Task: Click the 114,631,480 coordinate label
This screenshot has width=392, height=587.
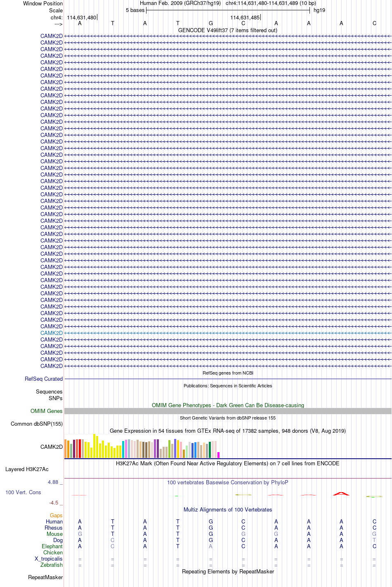Action: [81, 17]
